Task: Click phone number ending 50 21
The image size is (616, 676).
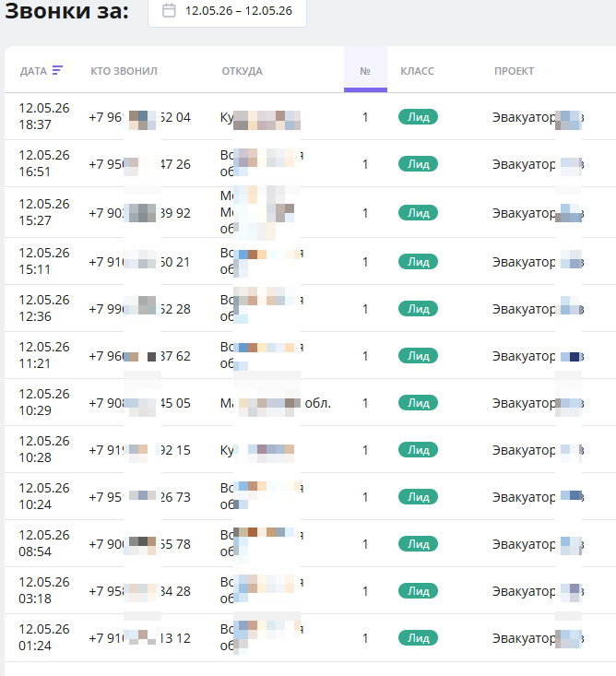Action: pyautogui.click(x=139, y=262)
